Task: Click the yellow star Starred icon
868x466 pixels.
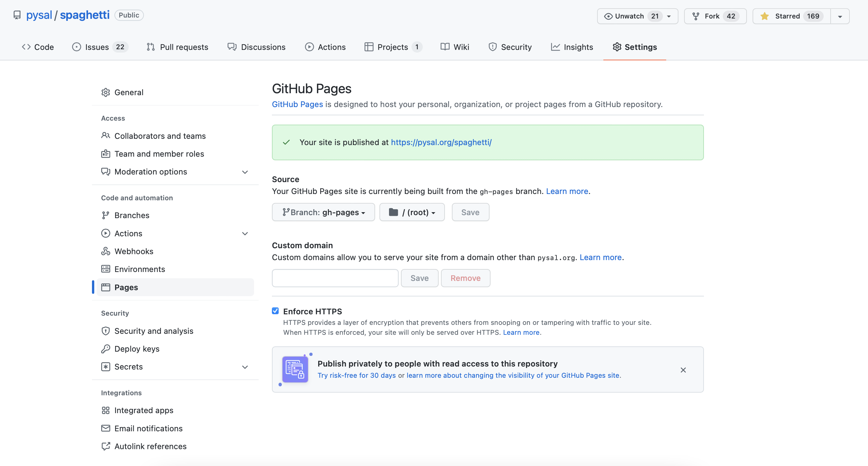Action: pos(764,16)
